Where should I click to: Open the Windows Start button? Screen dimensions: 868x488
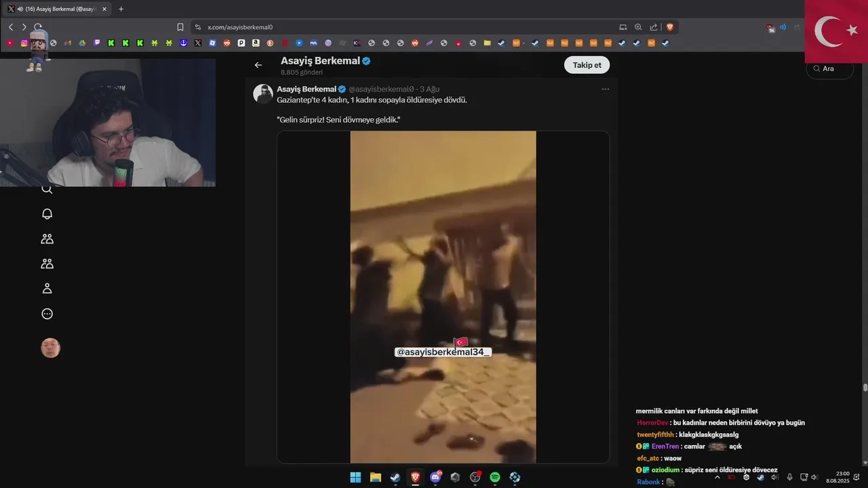355,477
